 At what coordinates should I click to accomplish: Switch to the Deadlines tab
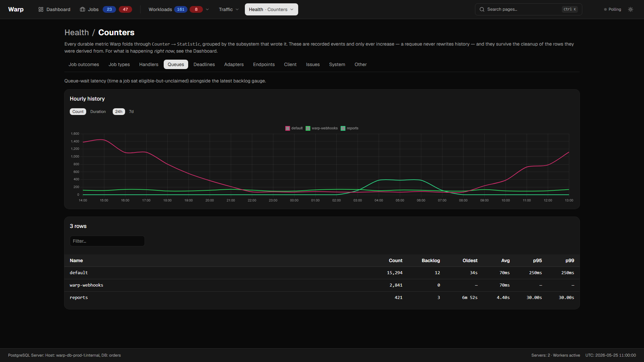click(x=204, y=64)
